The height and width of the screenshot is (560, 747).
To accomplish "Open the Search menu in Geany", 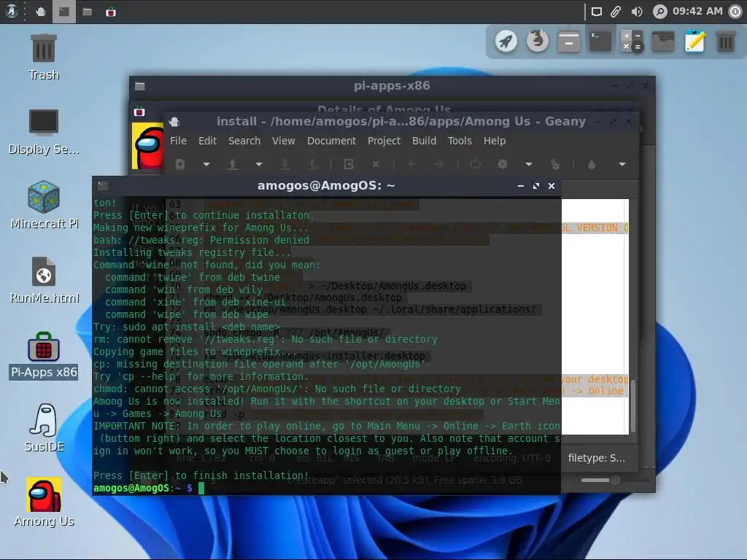I will [244, 141].
